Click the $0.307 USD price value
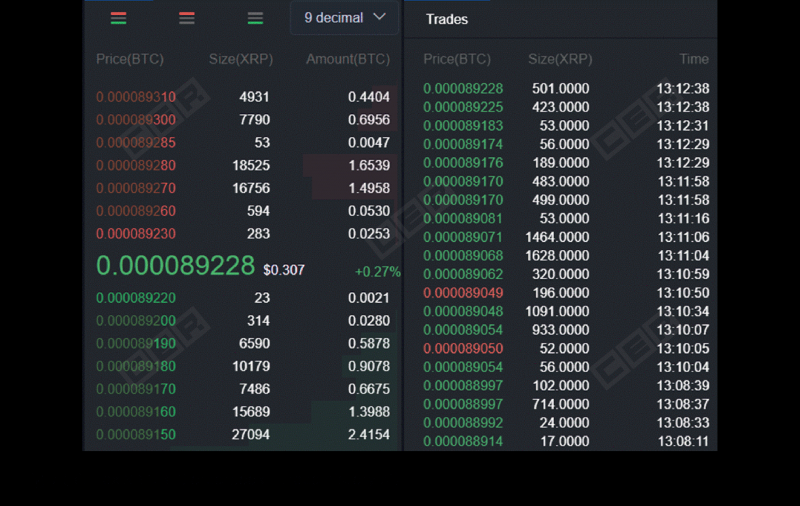Screen dimensions: 800x506 tap(284, 270)
